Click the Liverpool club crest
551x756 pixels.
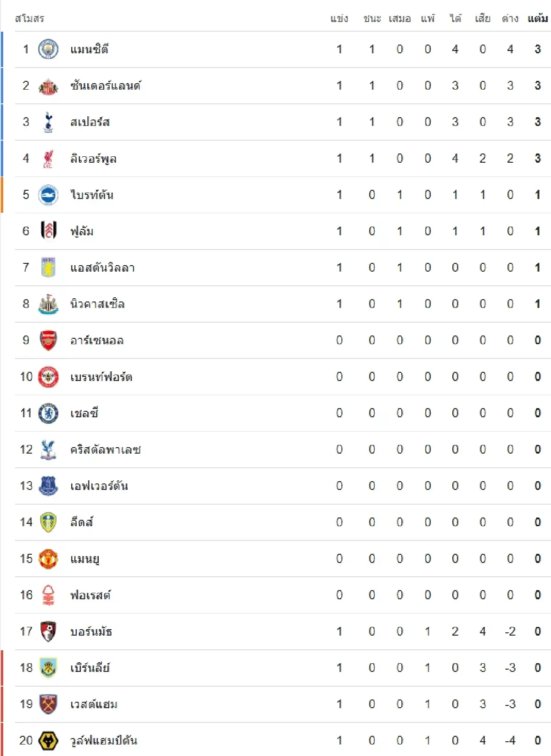pyautogui.click(x=48, y=159)
